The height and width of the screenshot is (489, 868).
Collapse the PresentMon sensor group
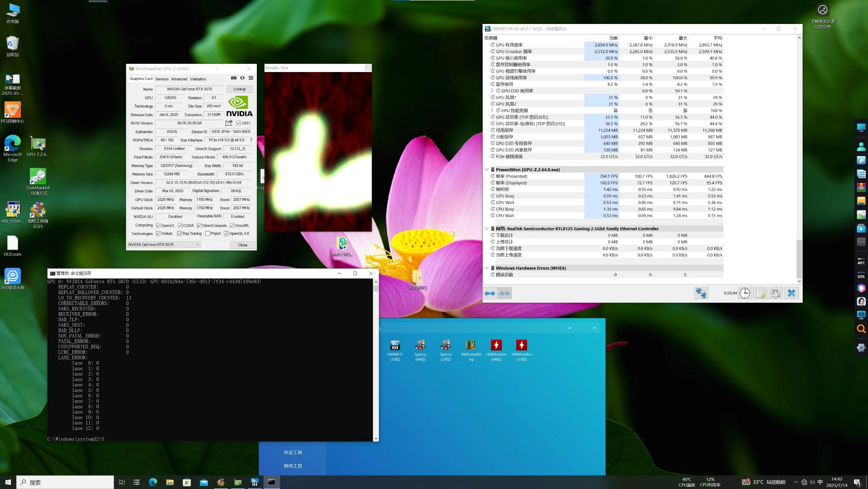[x=486, y=170]
